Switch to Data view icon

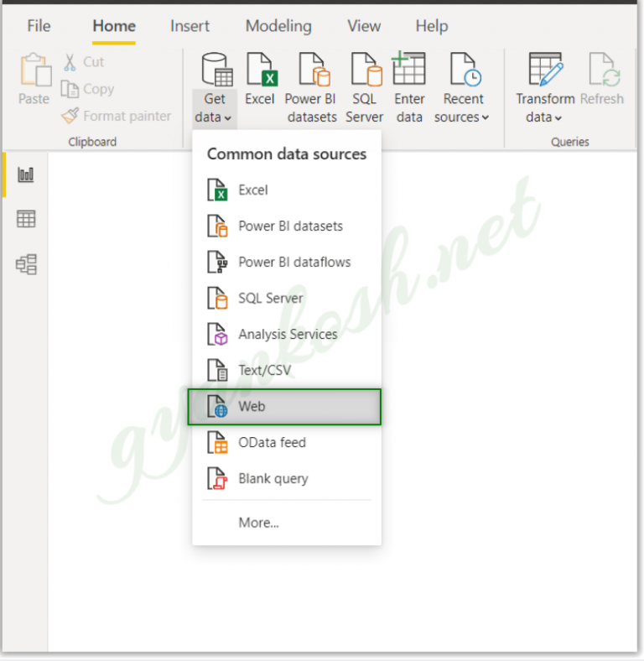26,220
